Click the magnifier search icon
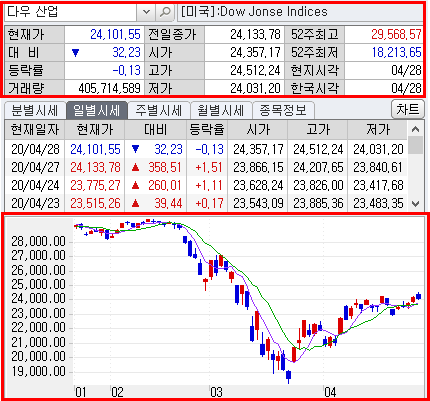 pos(165,12)
